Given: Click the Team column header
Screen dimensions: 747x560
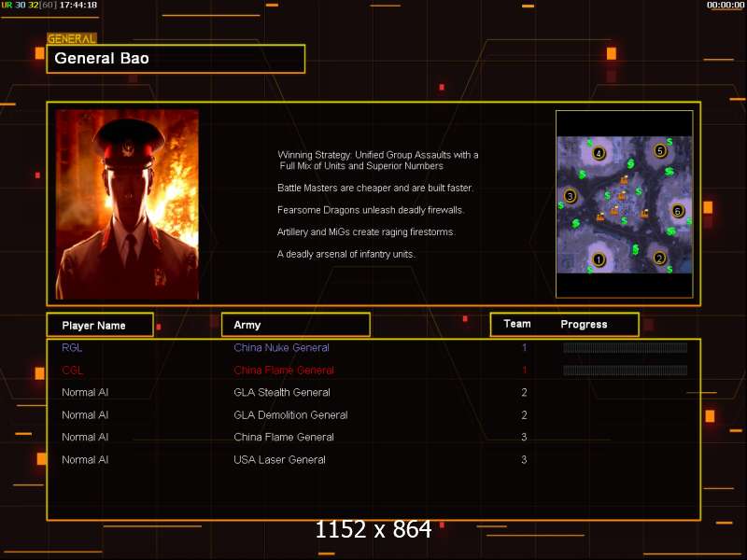Looking at the screenshot, I should pyautogui.click(x=517, y=324).
